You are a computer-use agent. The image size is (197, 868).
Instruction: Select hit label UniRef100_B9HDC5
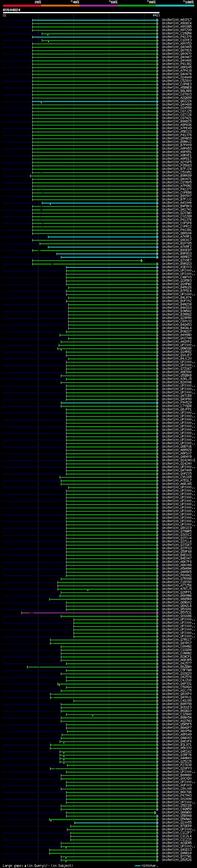click(x=176, y=122)
